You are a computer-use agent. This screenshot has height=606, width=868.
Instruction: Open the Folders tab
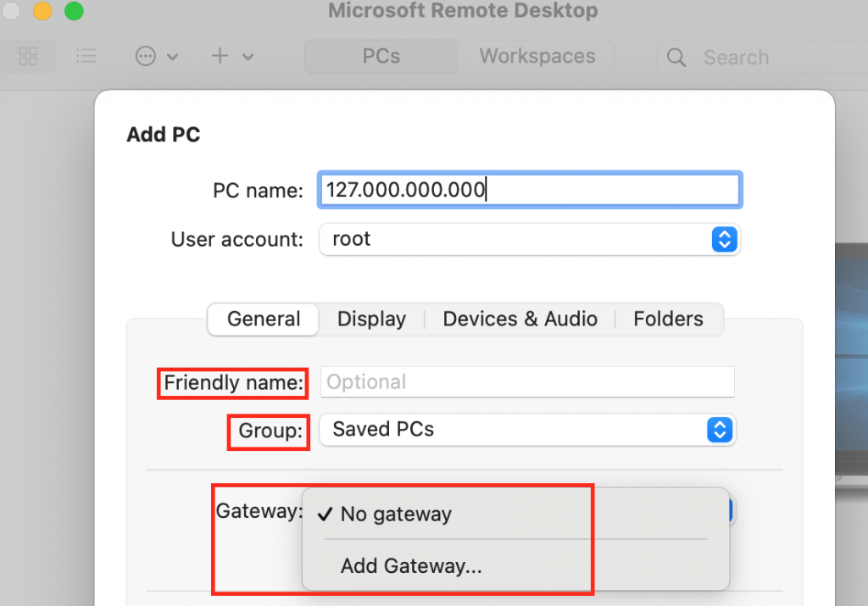coord(668,319)
